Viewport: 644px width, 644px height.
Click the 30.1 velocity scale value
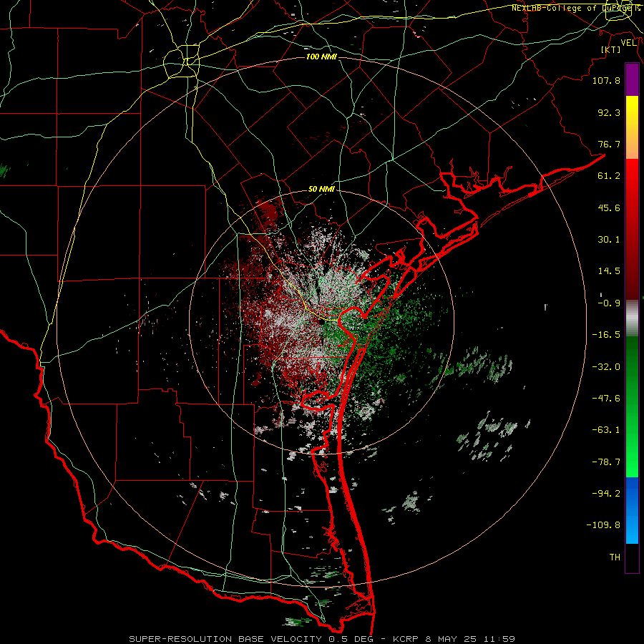pos(609,240)
